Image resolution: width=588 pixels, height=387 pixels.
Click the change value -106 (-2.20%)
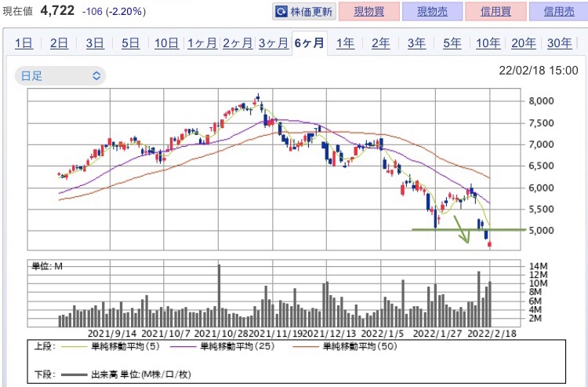click(x=114, y=11)
